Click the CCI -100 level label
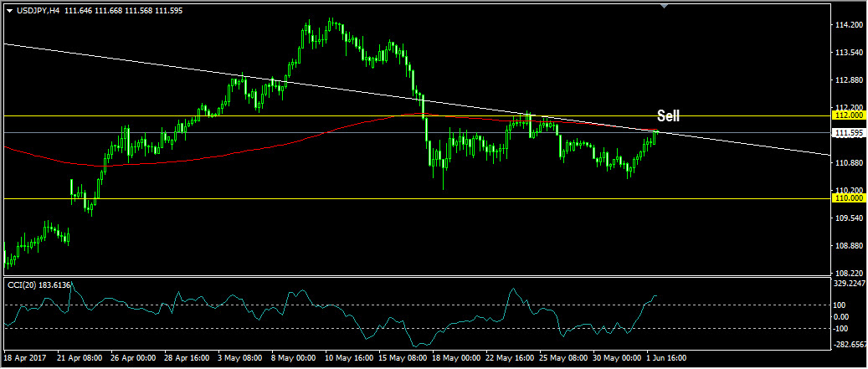 pyautogui.click(x=841, y=328)
